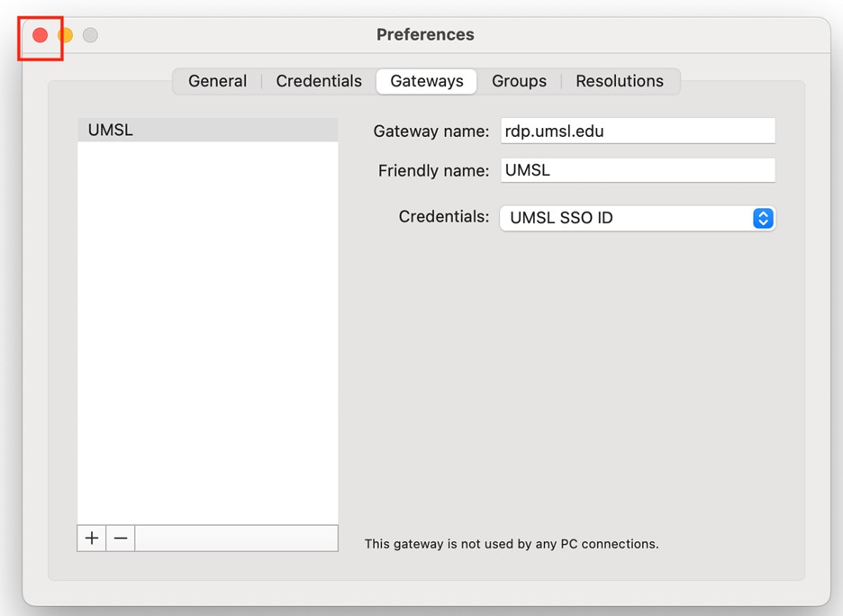Click the Friendly name label
843x616 pixels.
[x=433, y=170]
